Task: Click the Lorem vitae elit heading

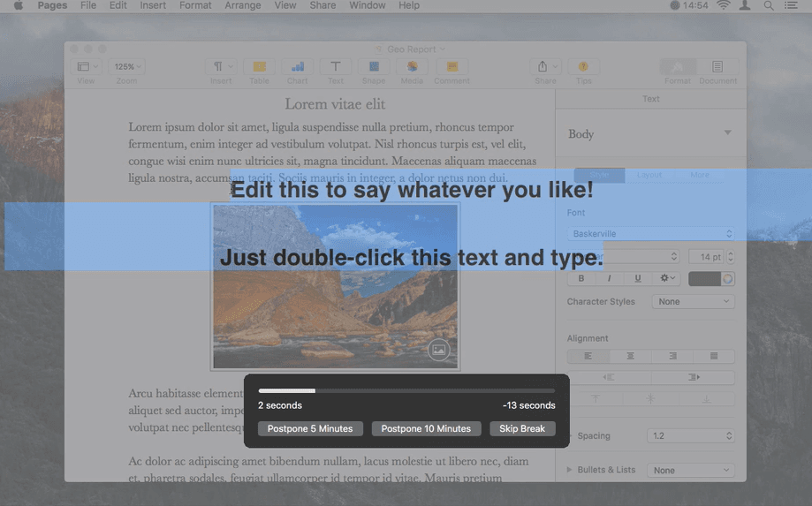Action: [335, 104]
